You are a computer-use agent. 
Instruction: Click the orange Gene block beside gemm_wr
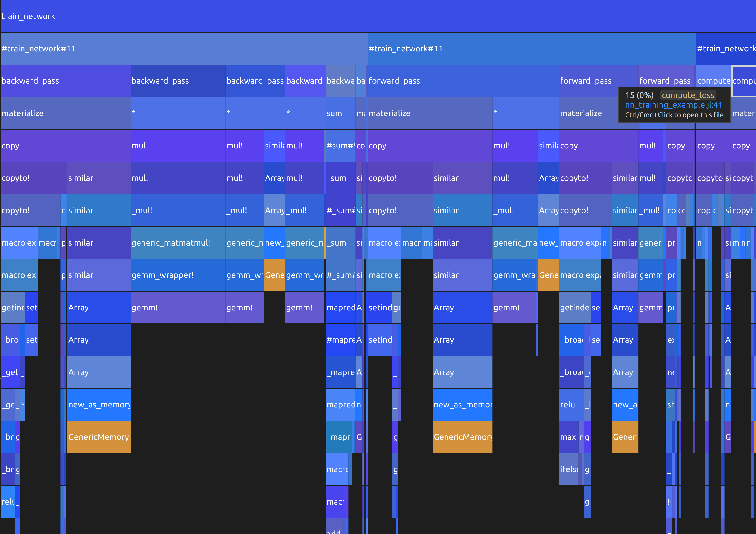[x=274, y=275]
